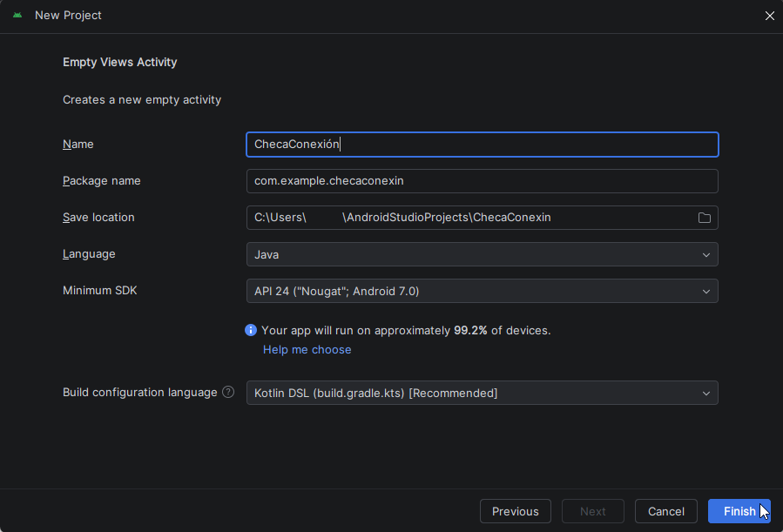Click the info icon beside device coverage
The image size is (783, 532).
click(251, 330)
